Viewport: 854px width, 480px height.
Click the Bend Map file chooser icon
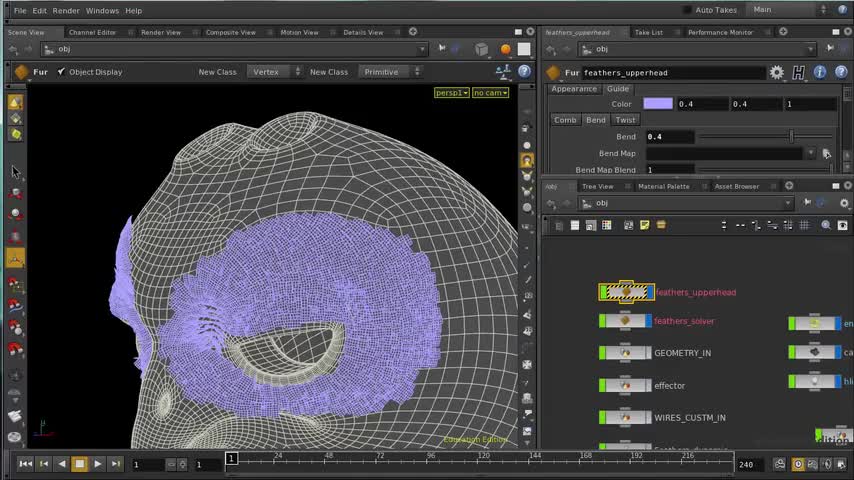click(826, 153)
